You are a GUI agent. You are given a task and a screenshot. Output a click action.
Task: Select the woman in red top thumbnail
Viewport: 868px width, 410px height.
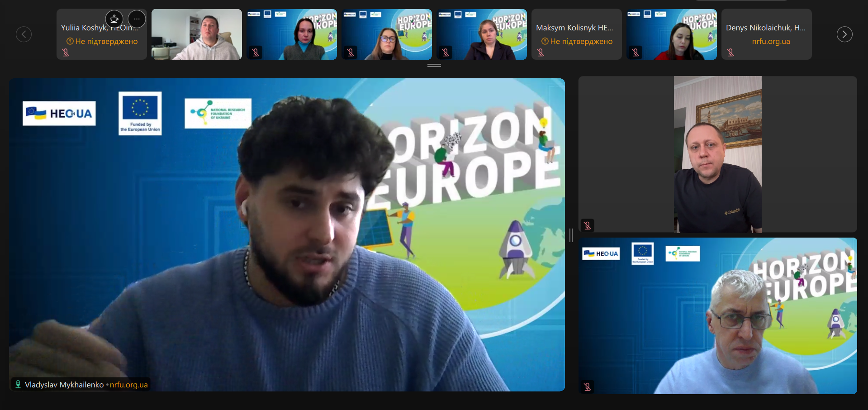coord(672,34)
